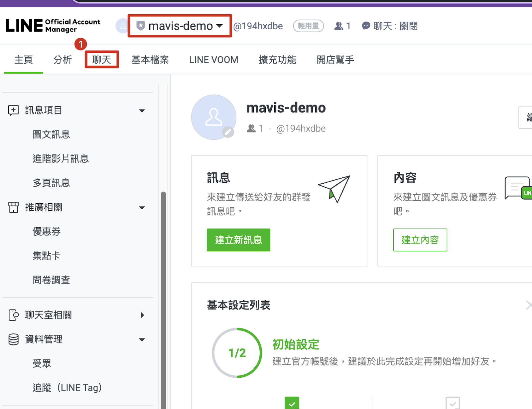Click the chat content icon in 內容 card

(x=518, y=188)
